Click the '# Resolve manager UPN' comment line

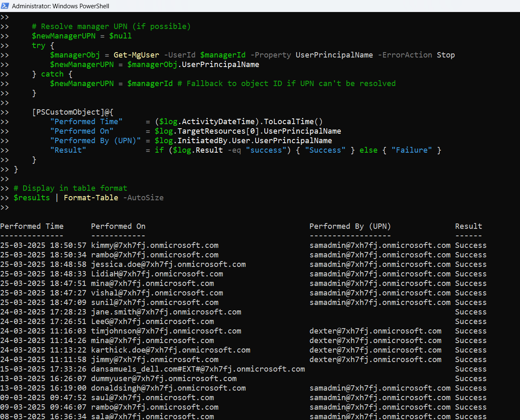point(111,26)
